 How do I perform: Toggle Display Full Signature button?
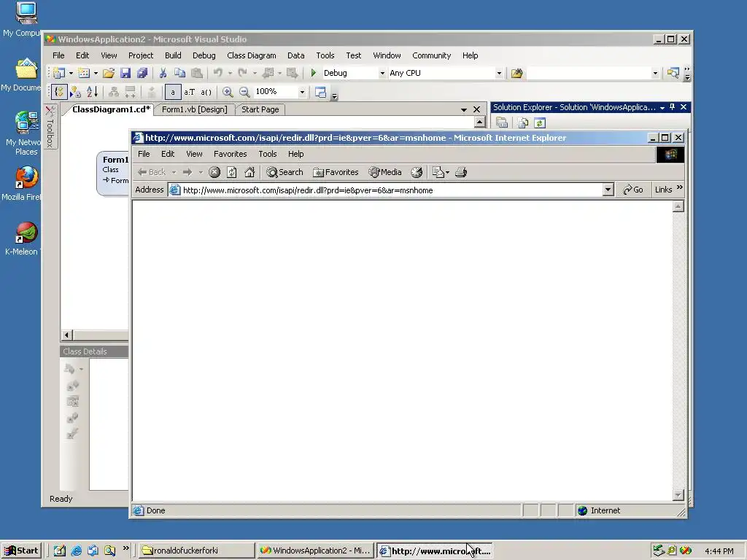pos(206,92)
